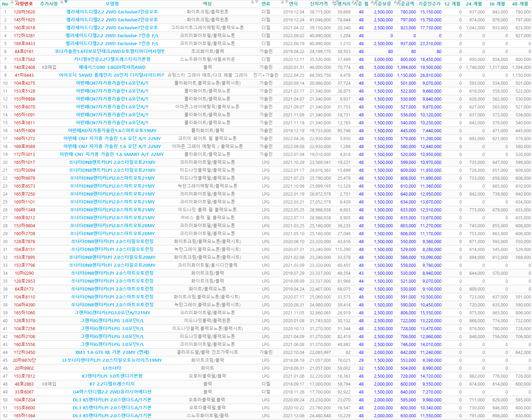Viewport: 532px width, 420px height.
Task: Click 연식 date 2022.10.04
Action: (294, 352)
